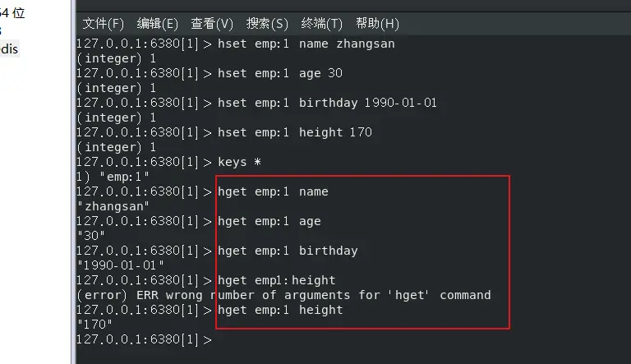
Task: Select the "dis" item in left panel
Action: coord(9,49)
